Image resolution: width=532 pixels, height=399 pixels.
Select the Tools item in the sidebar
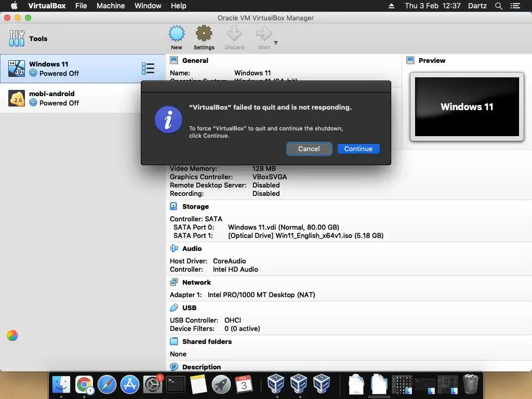point(83,38)
